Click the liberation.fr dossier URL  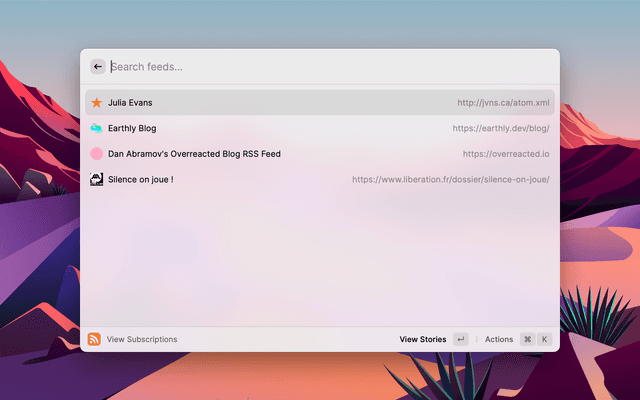450,180
